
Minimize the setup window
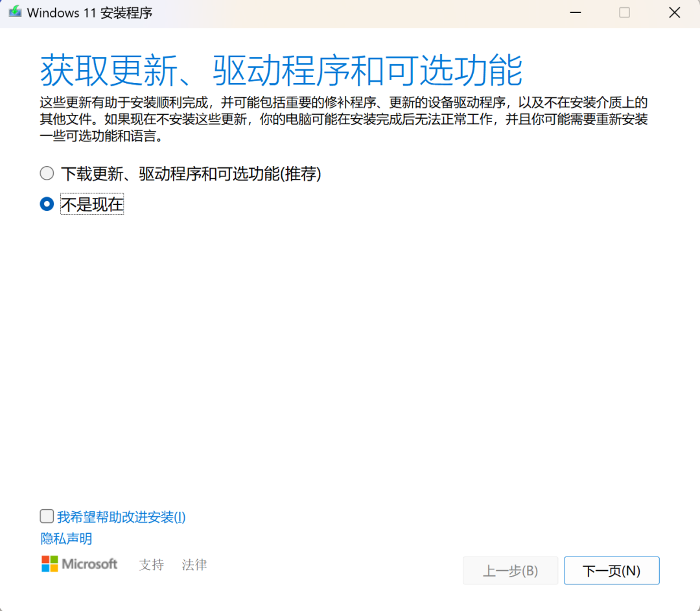tap(576, 12)
